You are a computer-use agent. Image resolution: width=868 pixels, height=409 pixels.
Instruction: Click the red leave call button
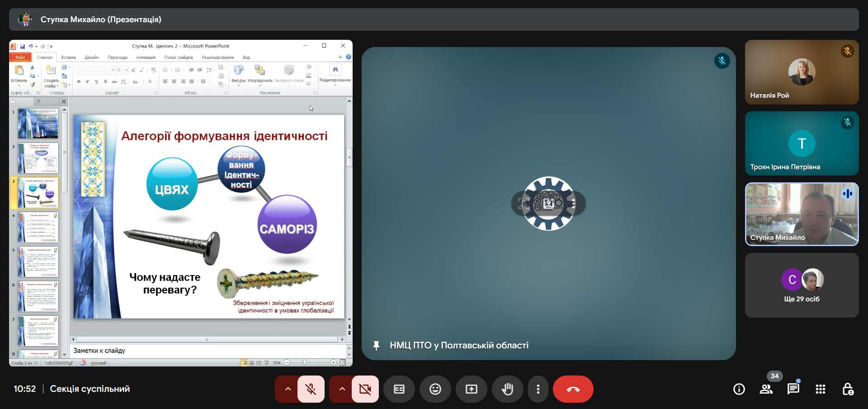pyautogui.click(x=573, y=389)
